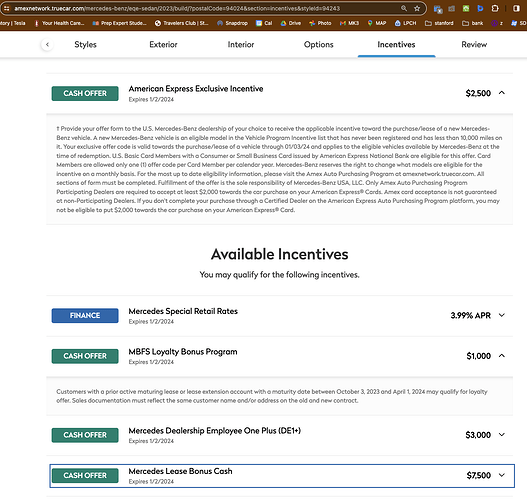The image size is (527, 500).
Task: Open the purple z bookmark
Action: [x=497, y=23]
